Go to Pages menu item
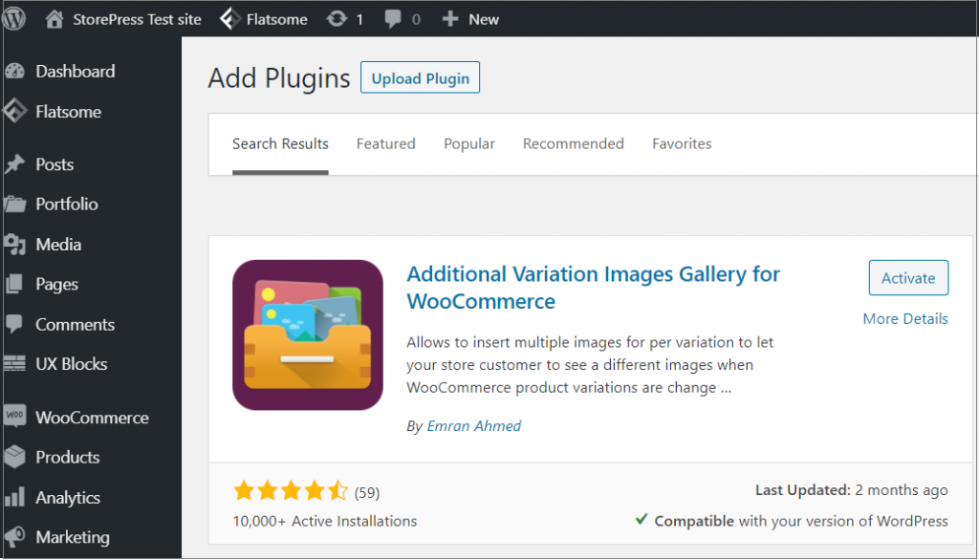 pyautogui.click(x=56, y=285)
